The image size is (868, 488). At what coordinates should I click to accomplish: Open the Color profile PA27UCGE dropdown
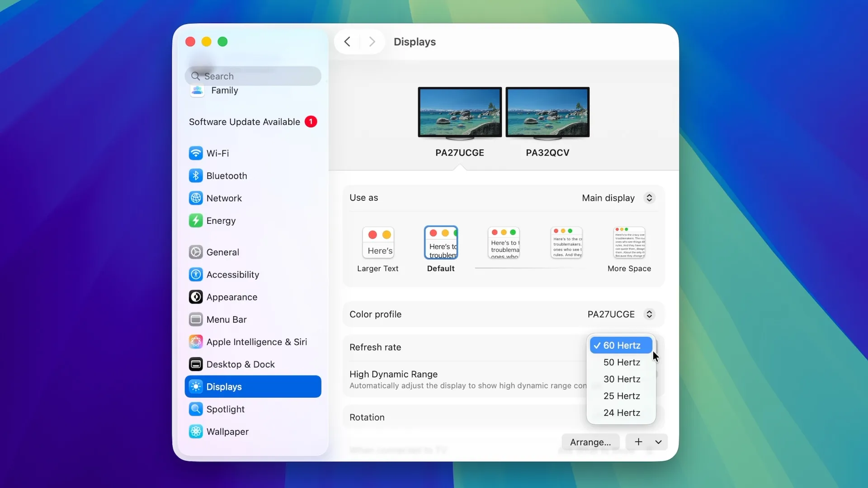[x=649, y=314]
